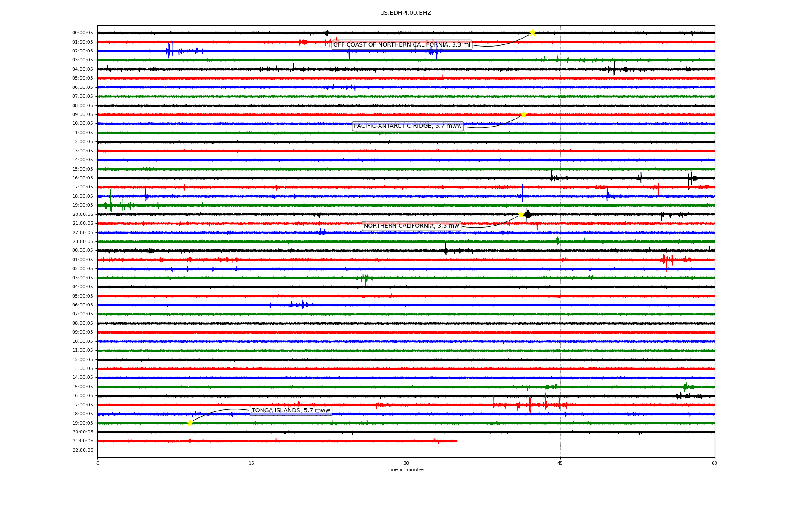Viewport: 812px width, 508px height.
Task: Click the 45 tick on the x-axis
Action: (560, 463)
